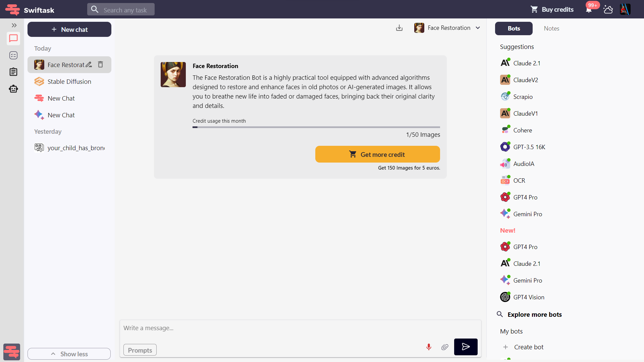Click the credit usage progress bar
Viewport: 644px width, 362px height.
pyautogui.click(x=316, y=127)
